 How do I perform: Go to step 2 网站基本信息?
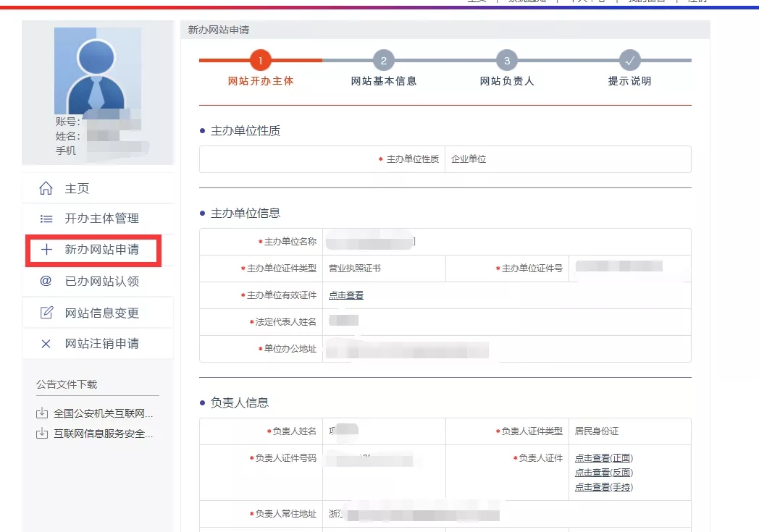(384, 61)
